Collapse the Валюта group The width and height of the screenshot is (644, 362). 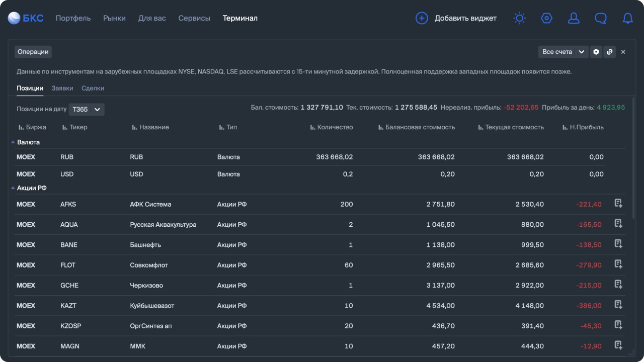coord(13,142)
